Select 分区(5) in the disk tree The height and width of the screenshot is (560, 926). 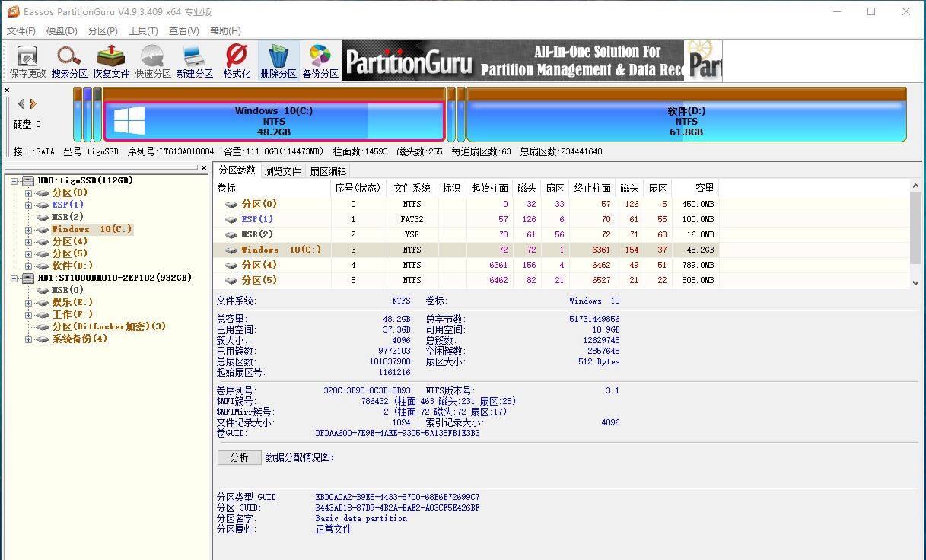coord(70,253)
